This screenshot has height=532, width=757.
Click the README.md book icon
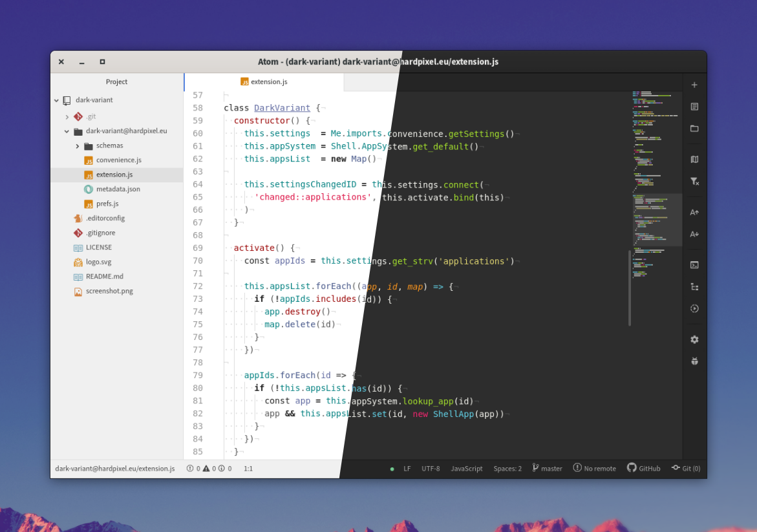(x=78, y=277)
